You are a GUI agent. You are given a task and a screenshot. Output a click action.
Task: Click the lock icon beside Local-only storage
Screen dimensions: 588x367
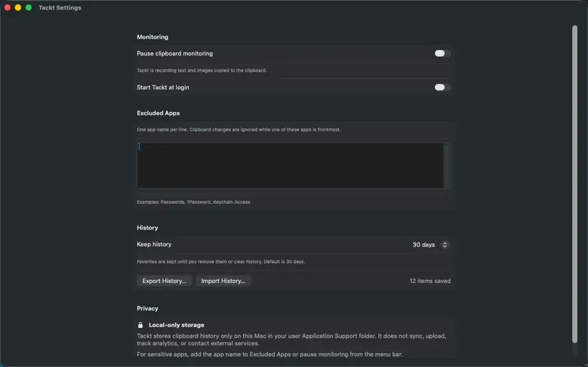(x=140, y=325)
